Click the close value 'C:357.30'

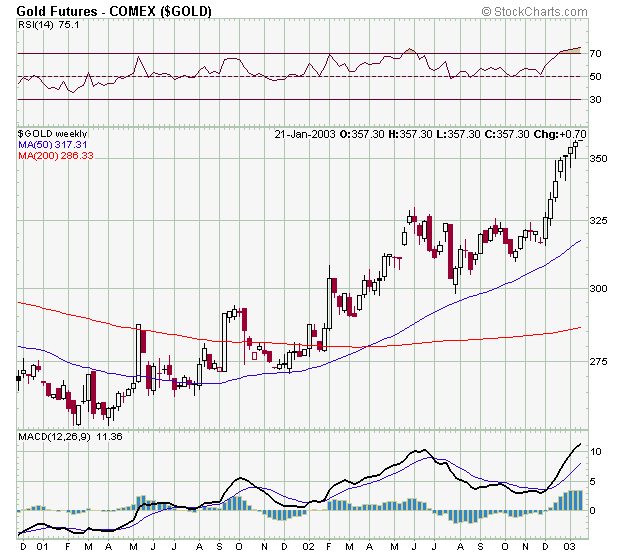[507, 134]
